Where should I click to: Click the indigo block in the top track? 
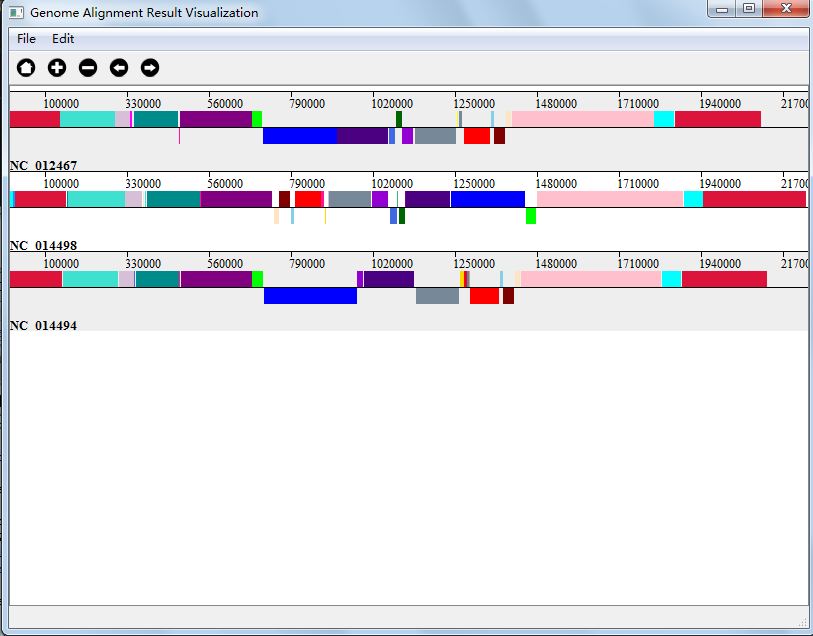(x=362, y=136)
